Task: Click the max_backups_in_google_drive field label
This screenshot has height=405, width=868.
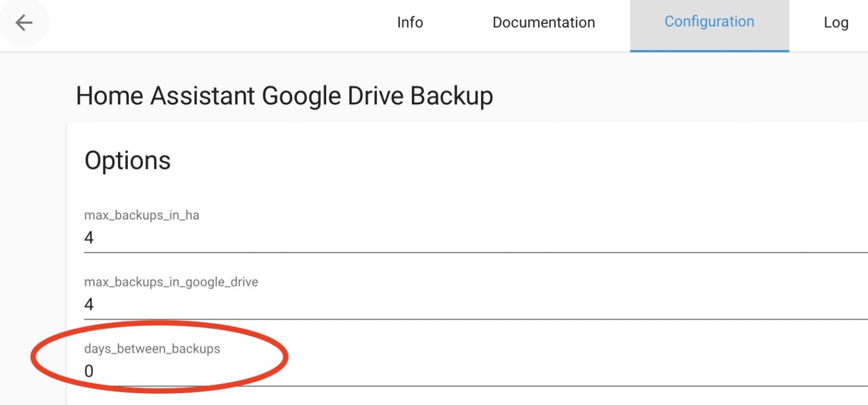Action: (171, 282)
